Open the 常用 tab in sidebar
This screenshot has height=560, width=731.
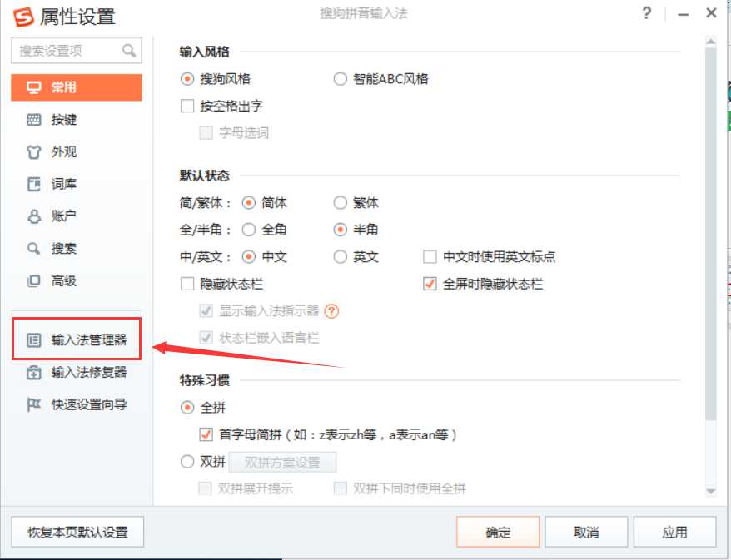pos(77,87)
